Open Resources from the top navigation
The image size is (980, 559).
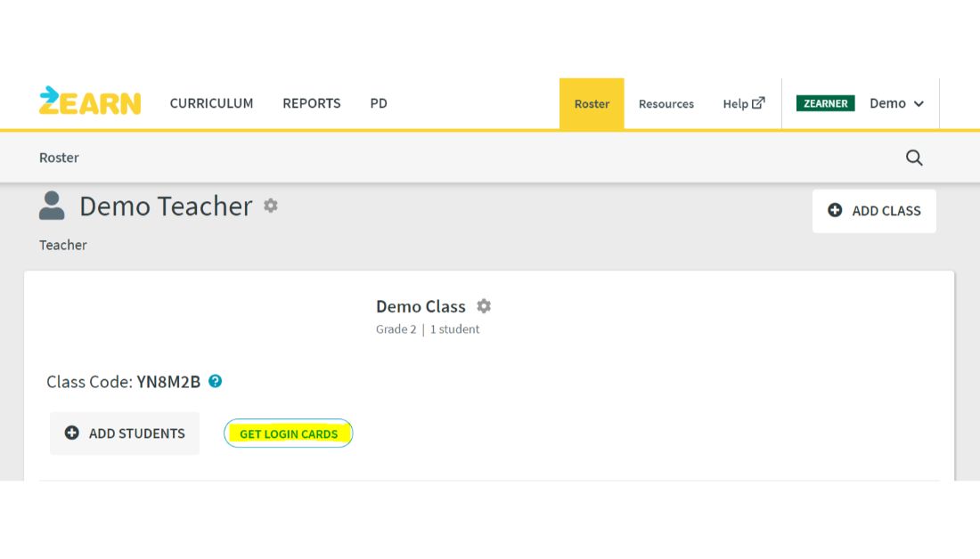pyautogui.click(x=666, y=104)
